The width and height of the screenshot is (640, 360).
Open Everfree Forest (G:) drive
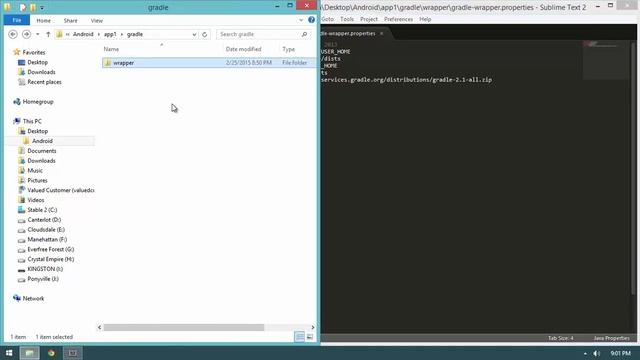click(x=51, y=249)
